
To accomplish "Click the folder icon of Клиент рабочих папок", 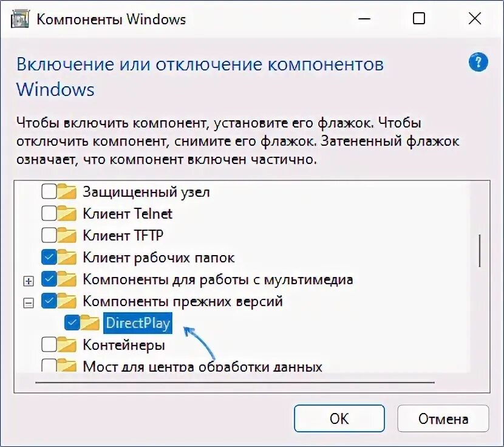I will [67, 258].
